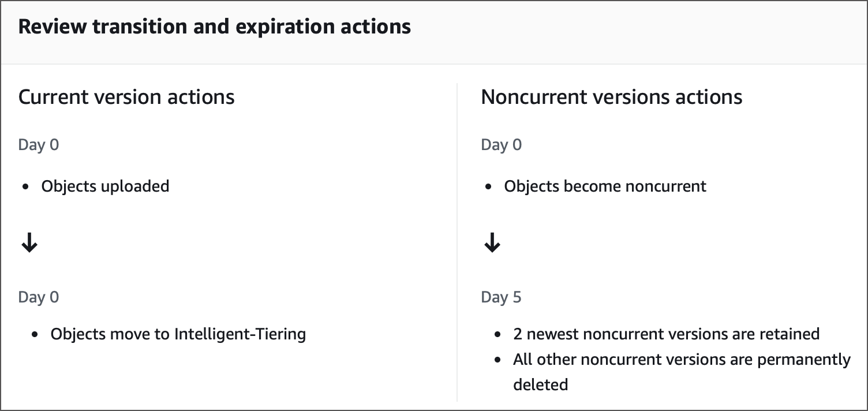
Task: Click All other noncurrent versions permanently deleted text
Action: (681, 360)
